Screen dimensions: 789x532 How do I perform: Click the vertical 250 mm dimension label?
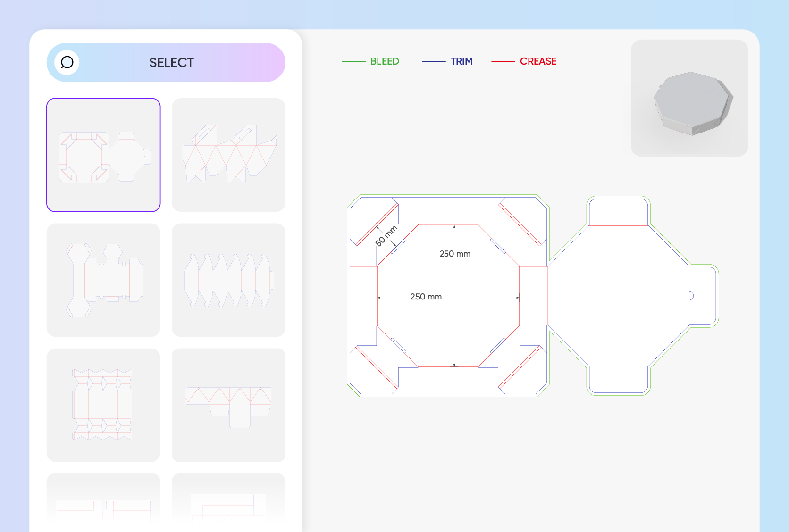coord(455,254)
